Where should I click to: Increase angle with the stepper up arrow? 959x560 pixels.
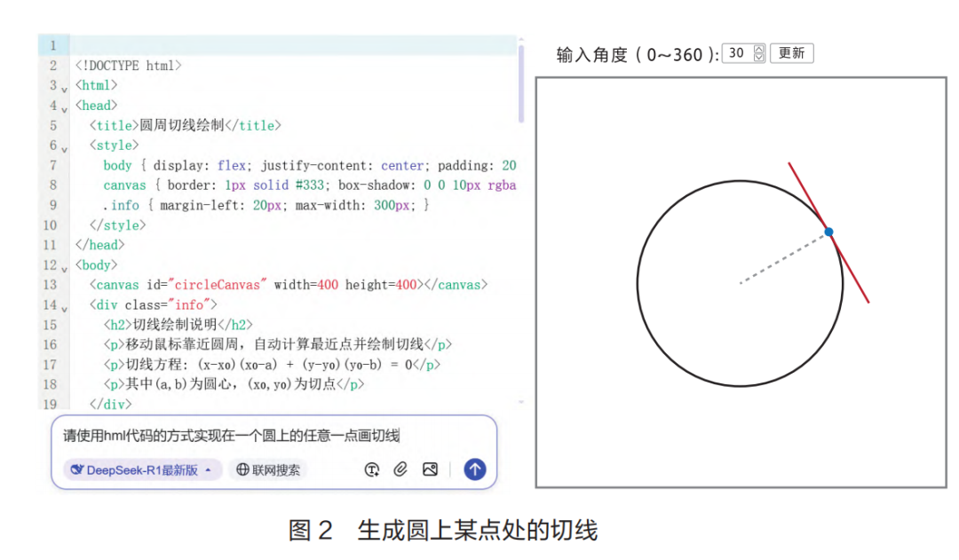pyautogui.click(x=759, y=49)
